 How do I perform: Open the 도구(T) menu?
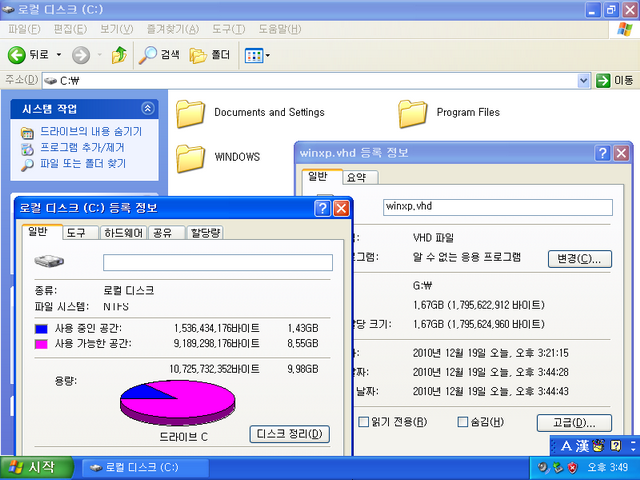pos(229,29)
